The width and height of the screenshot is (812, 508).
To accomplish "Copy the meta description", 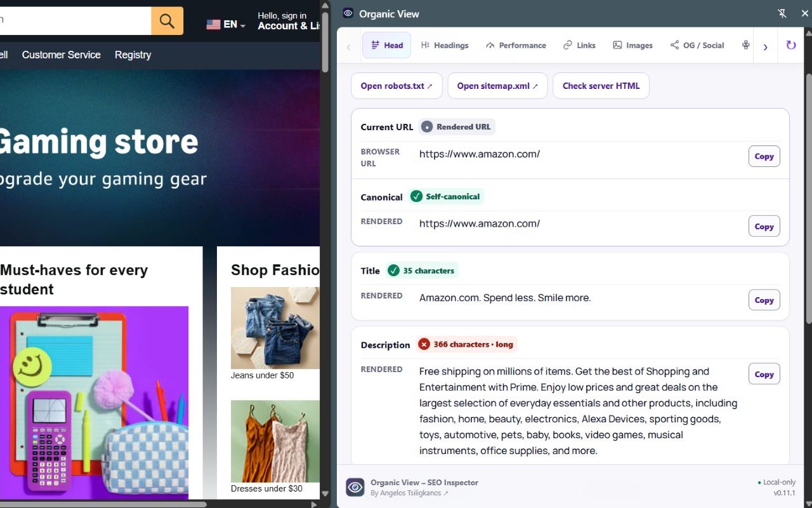I will 764,374.
